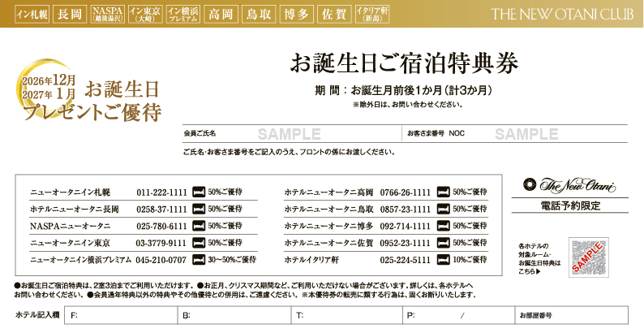Click the 2026年12月 date on badge
Viewport: 644px width, 333px height.
49,80
